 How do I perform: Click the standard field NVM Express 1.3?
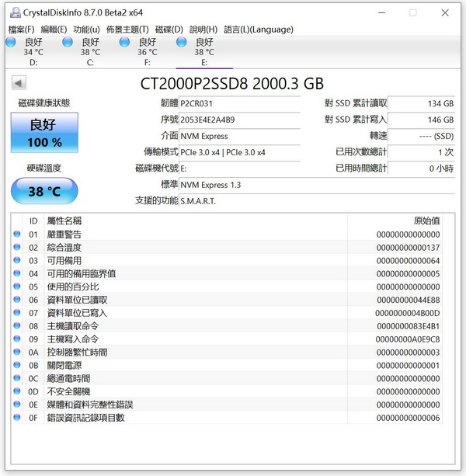[x=317, y=185]
